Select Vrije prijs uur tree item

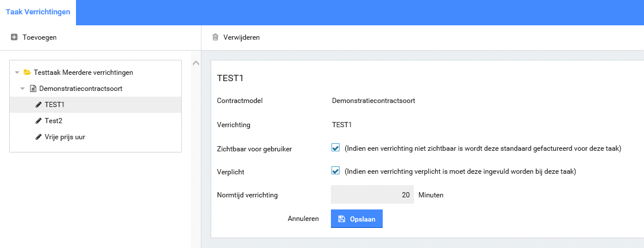[65, 137]
